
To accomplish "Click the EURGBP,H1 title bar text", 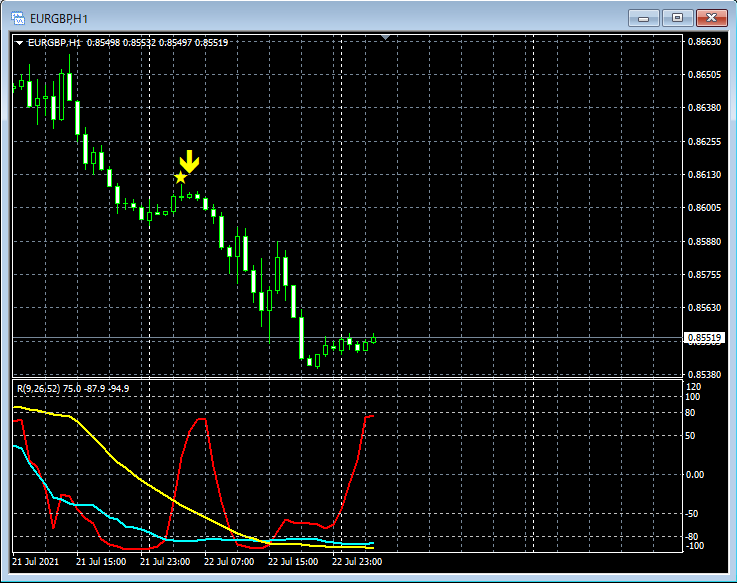I will point(59,19).
